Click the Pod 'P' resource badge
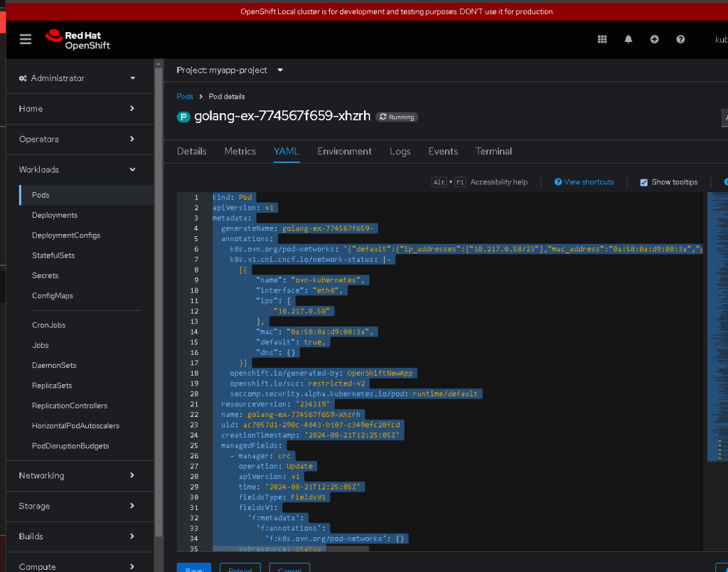The height and width of the screenshot is (572, 728). click(183, 117)
